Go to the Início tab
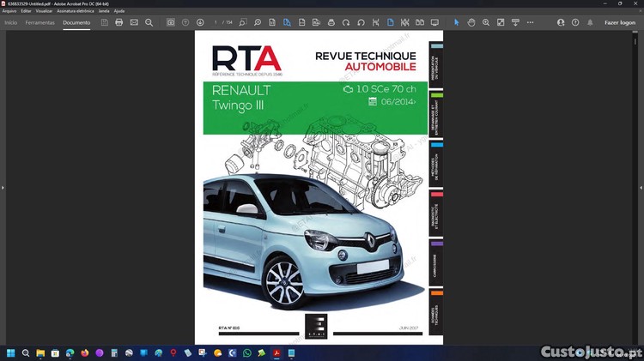Image resolution: width=644 pixels, height=361 pixels. (11, 22)
